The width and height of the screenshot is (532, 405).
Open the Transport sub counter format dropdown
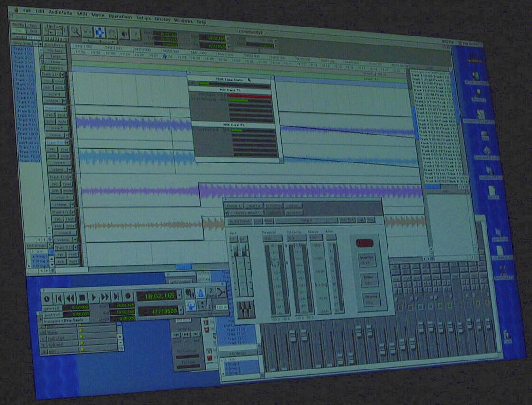(x=181, y=309)
